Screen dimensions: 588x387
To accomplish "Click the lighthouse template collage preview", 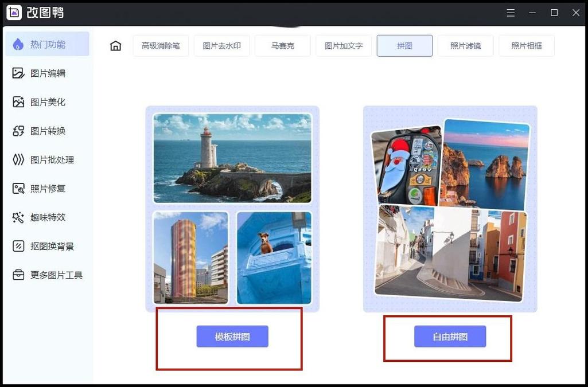I will [232, 159].
